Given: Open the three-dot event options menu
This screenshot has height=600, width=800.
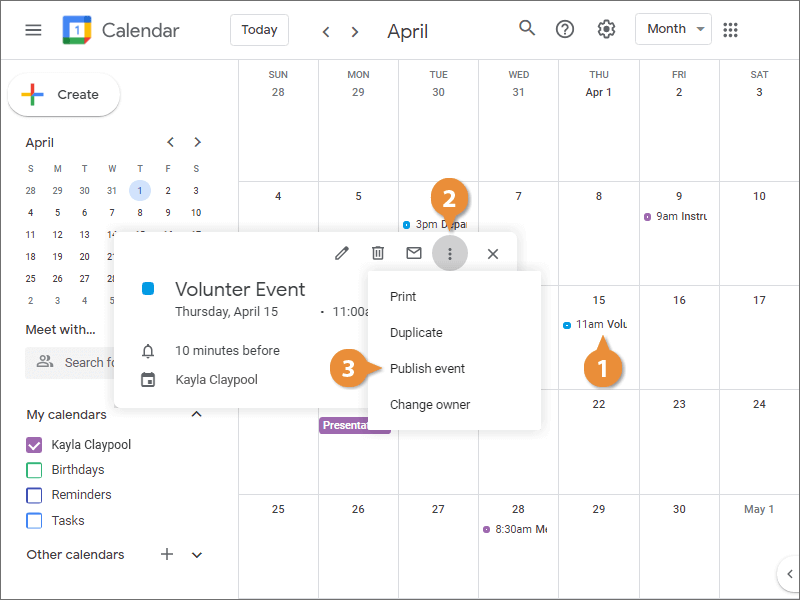Looking at the screenshot, I should point(450,254).
